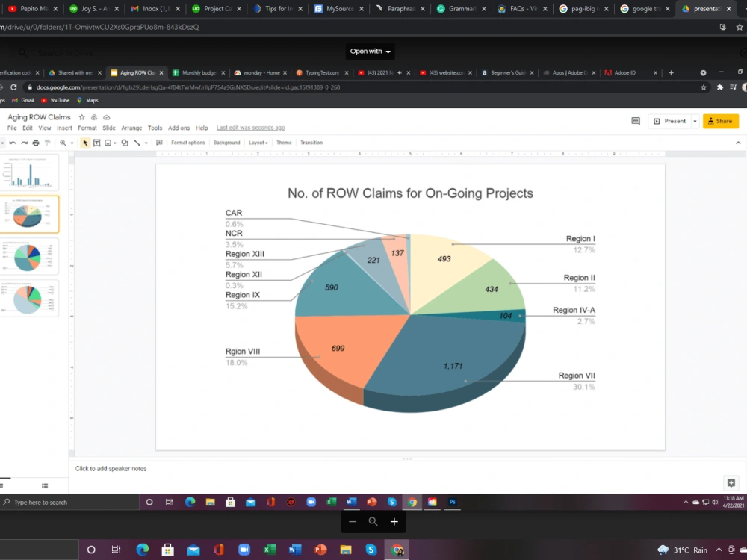Open the Maps bookmark
747x560 pixels.
[87, 101]
